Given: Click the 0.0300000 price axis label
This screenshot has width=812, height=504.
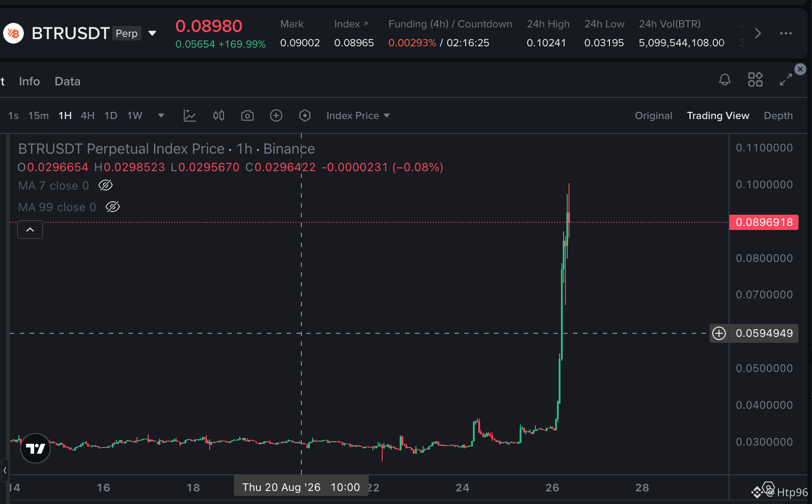Looking at the screenshot, I should 764,442.
